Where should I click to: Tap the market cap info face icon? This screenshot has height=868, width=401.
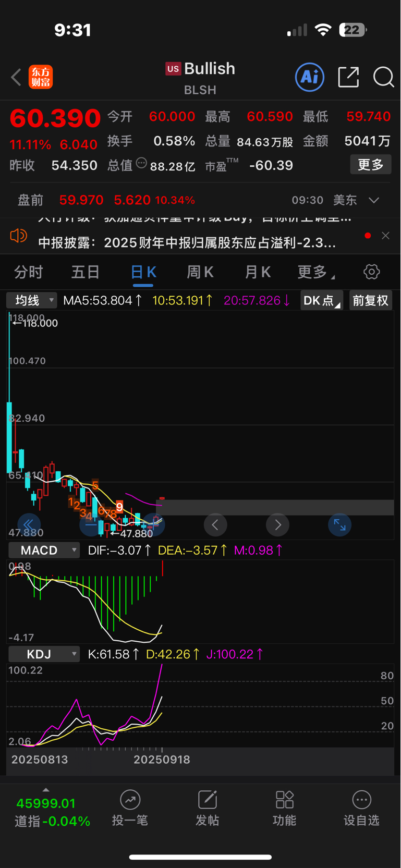pos(141,163)
